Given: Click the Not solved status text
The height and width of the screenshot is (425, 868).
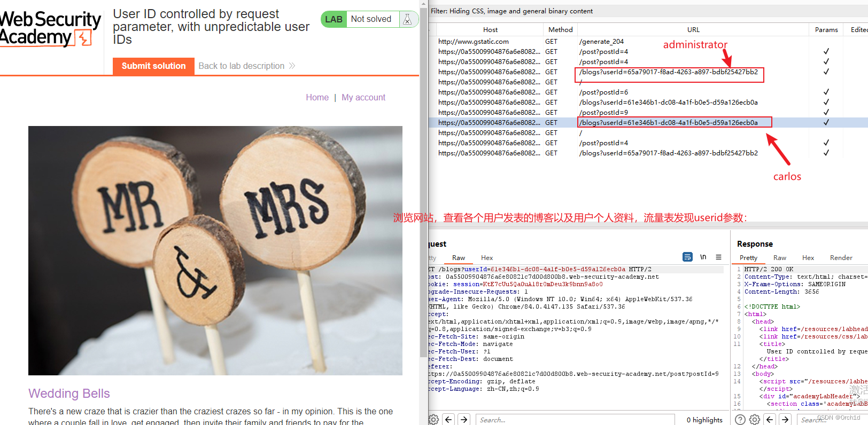Looking at the screenshot, I should tap(371, 19).
